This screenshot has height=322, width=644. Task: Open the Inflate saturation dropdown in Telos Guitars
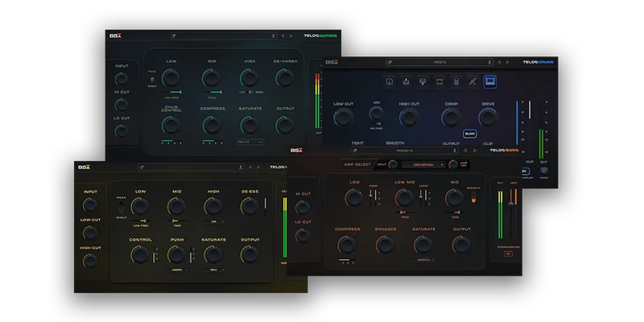(250, 142)
